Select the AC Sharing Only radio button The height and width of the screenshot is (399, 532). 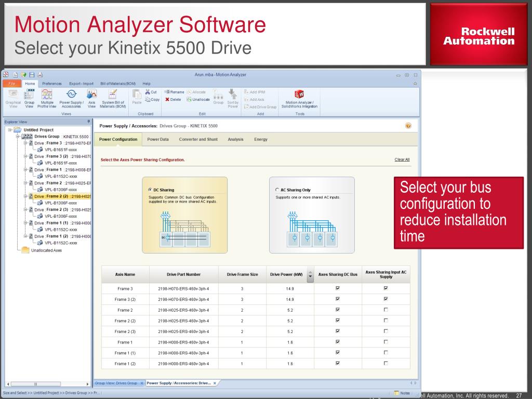tap(277, 190)
